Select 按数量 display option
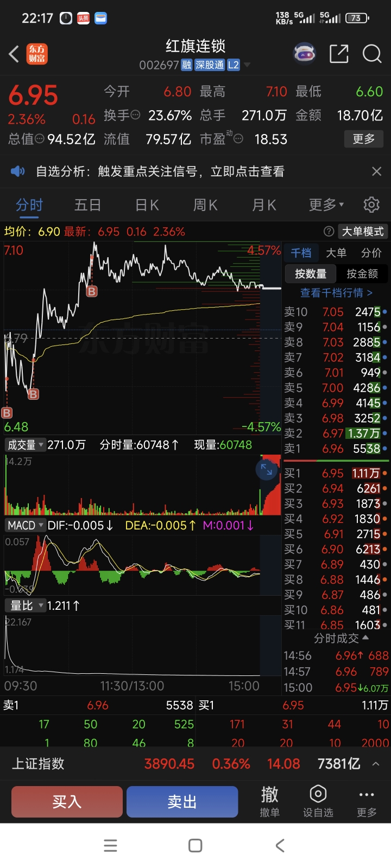 (x=311, y=273)
